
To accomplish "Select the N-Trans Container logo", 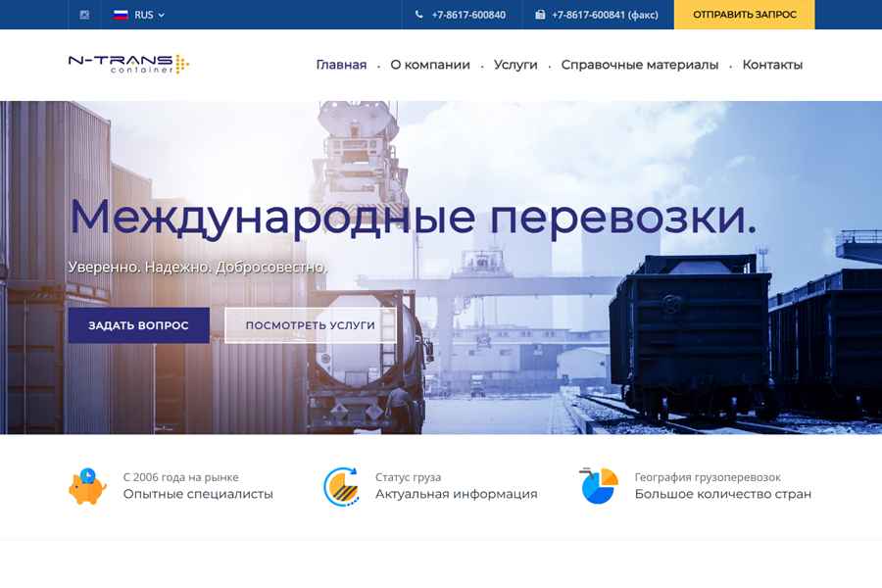I will pyautogui.click(x=125, y=64).
